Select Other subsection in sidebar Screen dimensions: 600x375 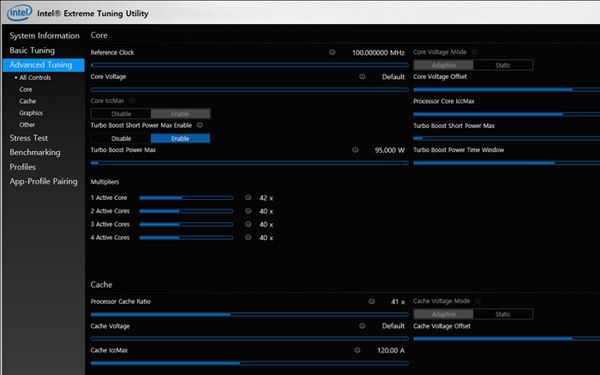click(27, 125)
